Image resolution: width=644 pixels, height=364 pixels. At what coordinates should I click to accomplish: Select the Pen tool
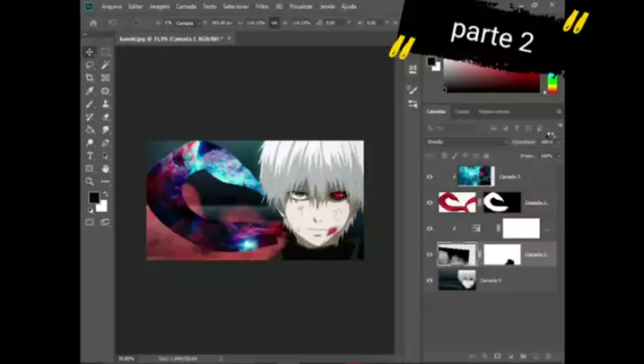click(106, 143)
